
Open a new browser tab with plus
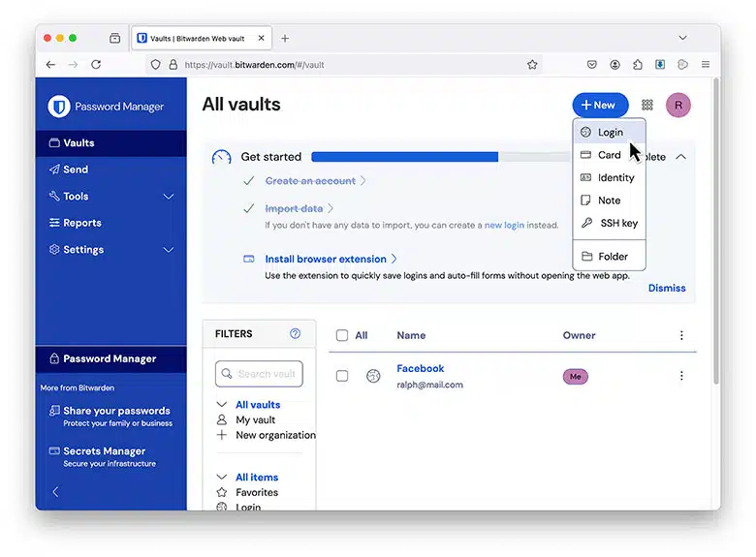point(285,38)
